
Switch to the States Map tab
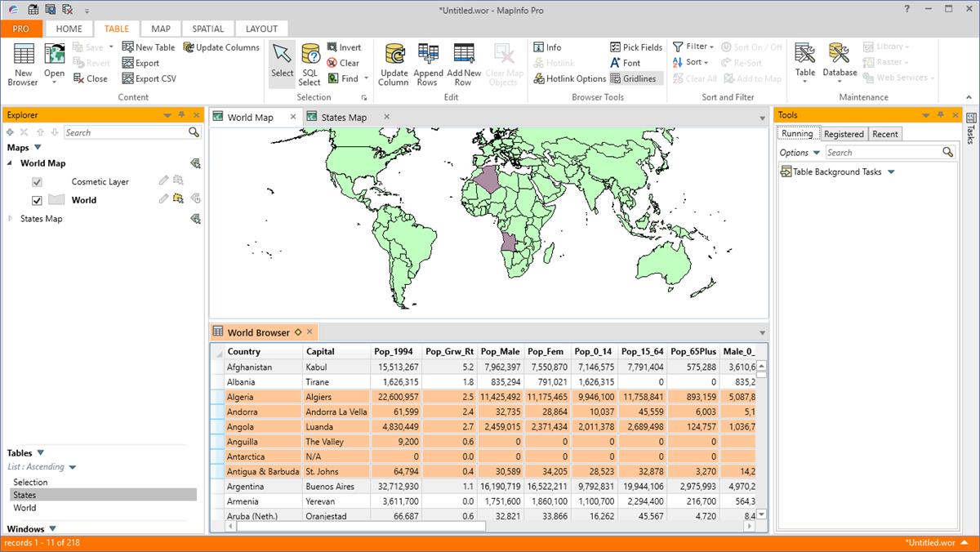coord(343,118)
